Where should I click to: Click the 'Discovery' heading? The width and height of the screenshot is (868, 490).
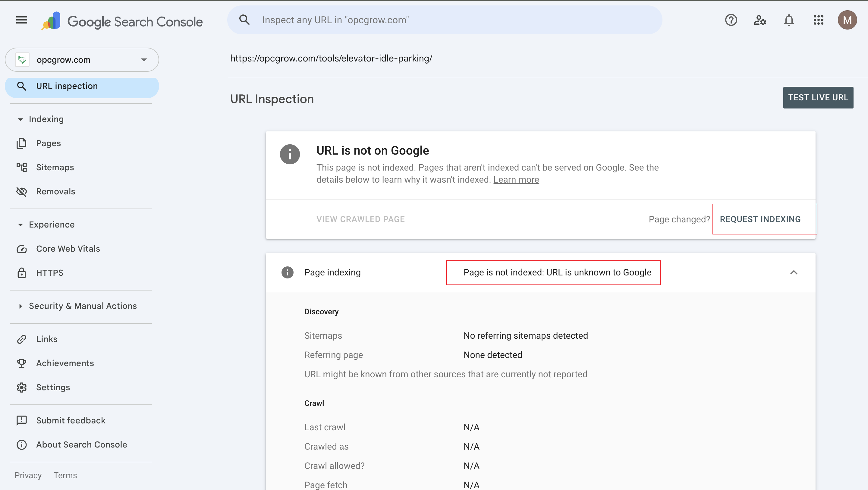click(x=322, y=312)
